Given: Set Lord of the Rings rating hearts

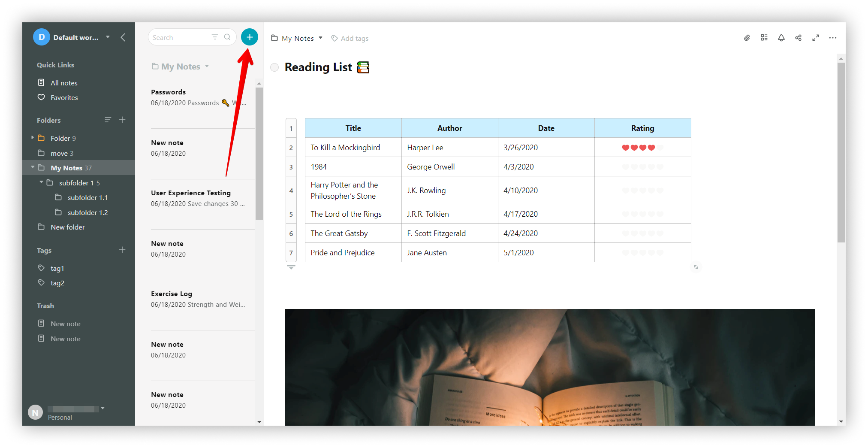Looking at the screenshot, I should pos(642,214).
